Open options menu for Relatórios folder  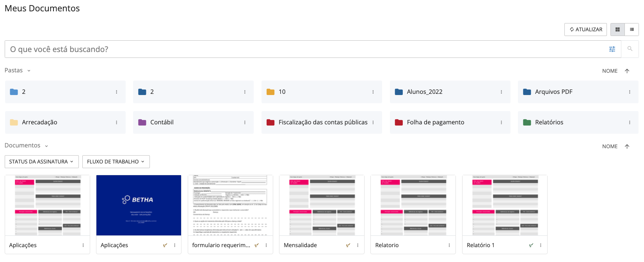point(630,122)
